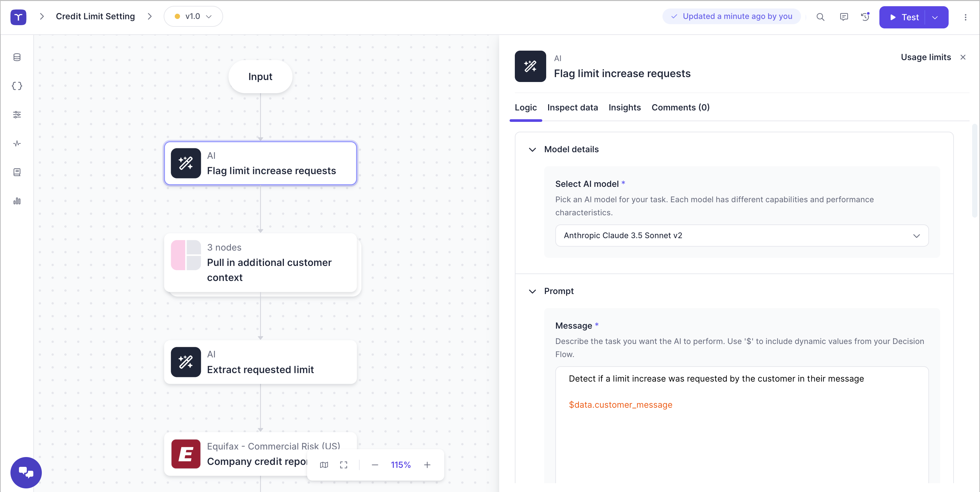980x492 pixels.
Task: Click the Test button
Action: 903,17
